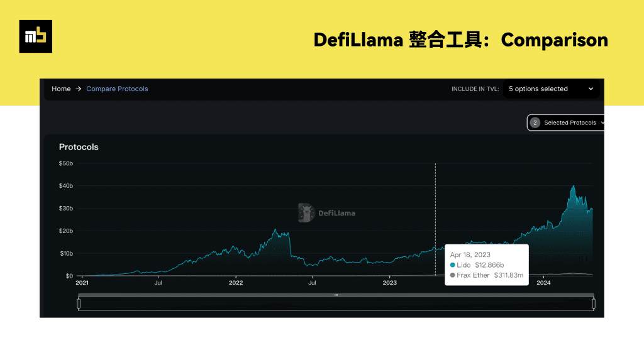The height and width of the screenshot is (338, 644).
Task: Click the 'Apr 18, 2023' tooltip date
Action: click(x=470, y=254)
